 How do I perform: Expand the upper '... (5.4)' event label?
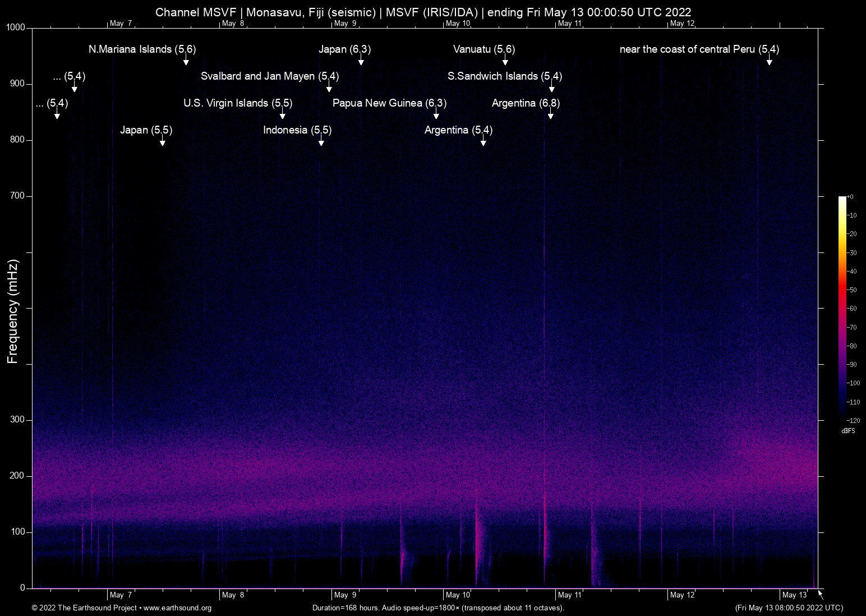69,76
